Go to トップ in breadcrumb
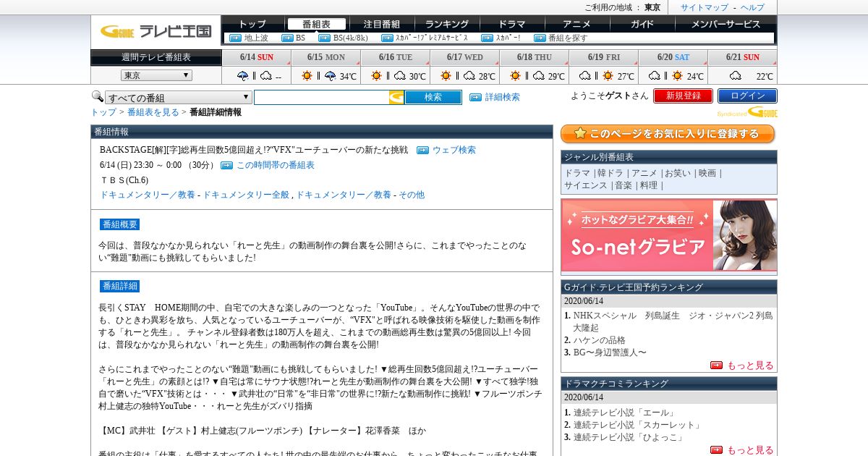 click(x=103, y=112)
